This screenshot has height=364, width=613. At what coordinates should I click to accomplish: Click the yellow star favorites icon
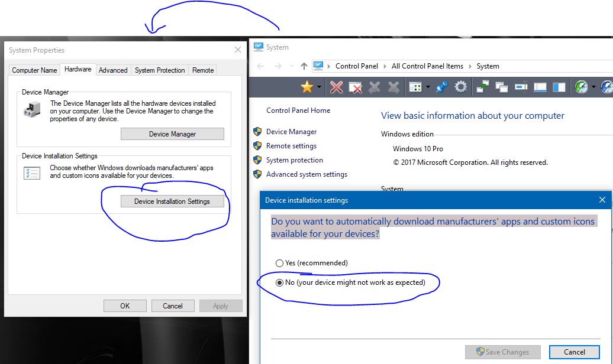point(307,87)
